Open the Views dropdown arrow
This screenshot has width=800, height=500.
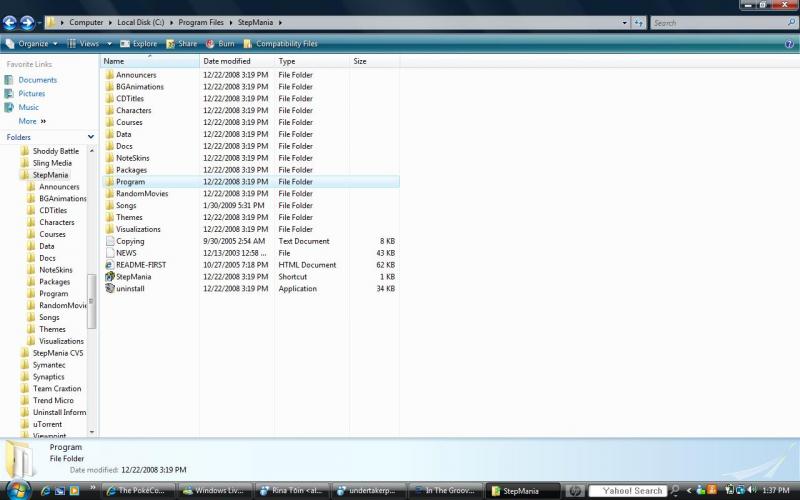point(109,44)
